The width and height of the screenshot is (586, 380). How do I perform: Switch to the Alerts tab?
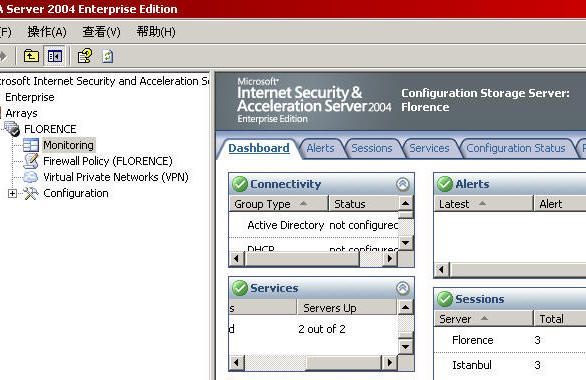[x=320, y=148]
